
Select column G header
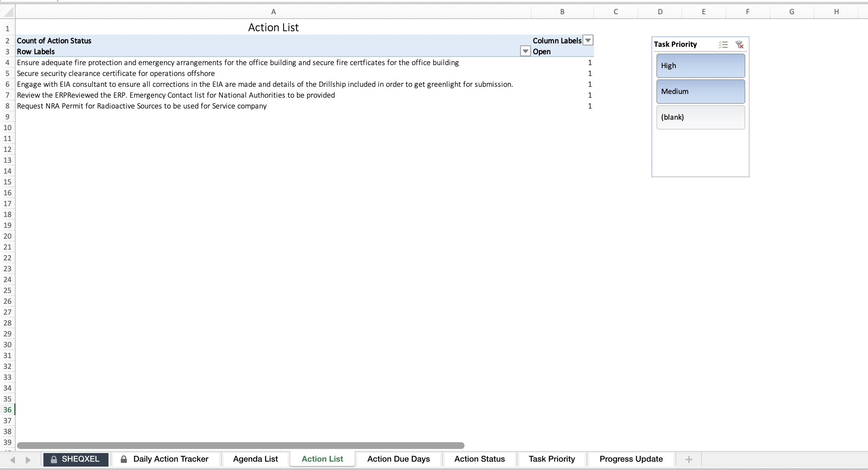(792, 12)
